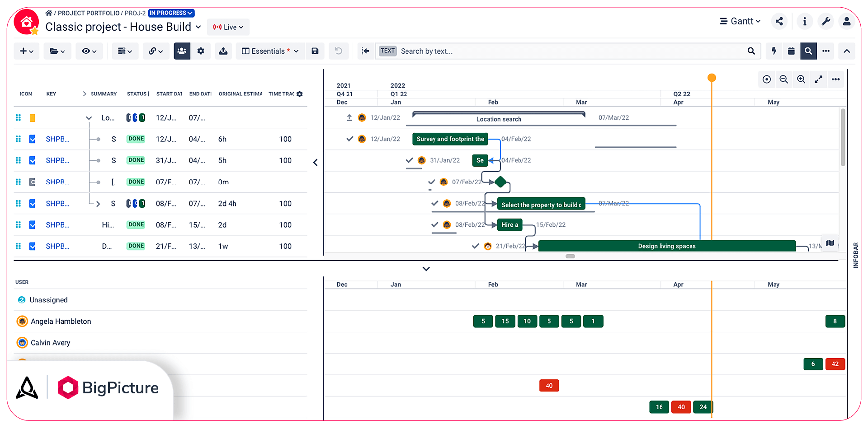This screenshot has width=868, height=429.
Task: Select the export data icon
Action: (223, 51)
